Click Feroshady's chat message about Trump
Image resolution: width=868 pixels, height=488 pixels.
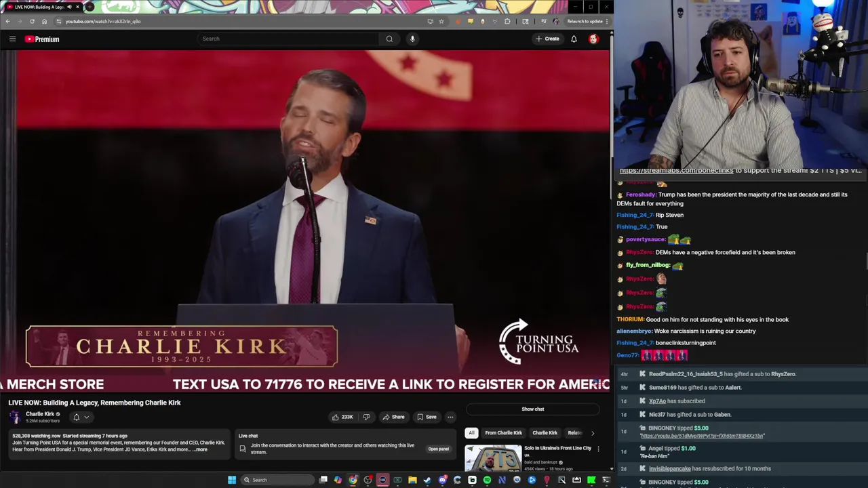pos(732,199)
